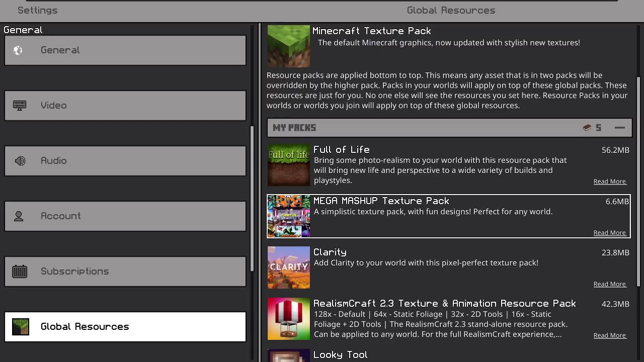
Task: Click the MEGA MASHUP pack description text
Action: pyautogui.click(x=433, y=212)
